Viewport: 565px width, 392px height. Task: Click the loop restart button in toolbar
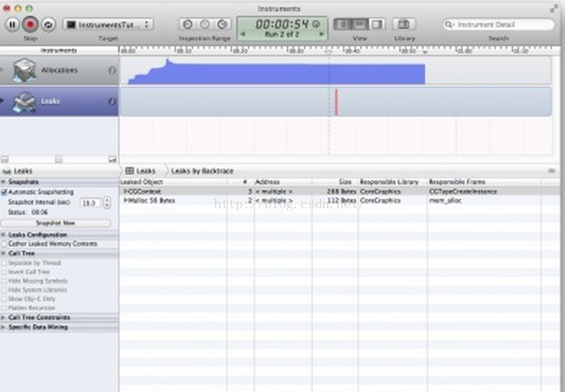[48, 24]
